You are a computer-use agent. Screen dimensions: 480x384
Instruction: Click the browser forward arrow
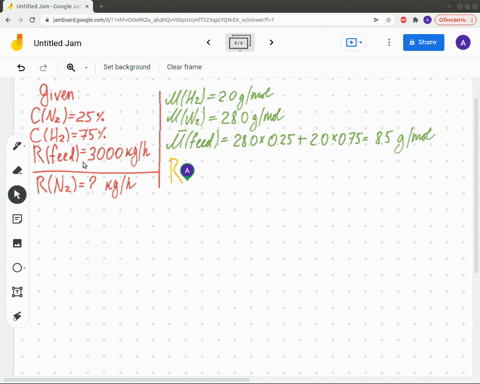pos(20,20)
